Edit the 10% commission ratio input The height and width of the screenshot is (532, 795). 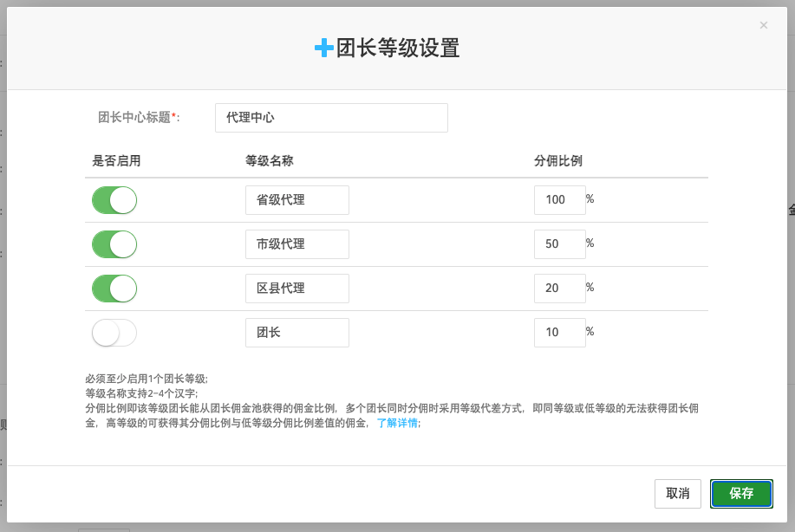click(x=559, y=333)
